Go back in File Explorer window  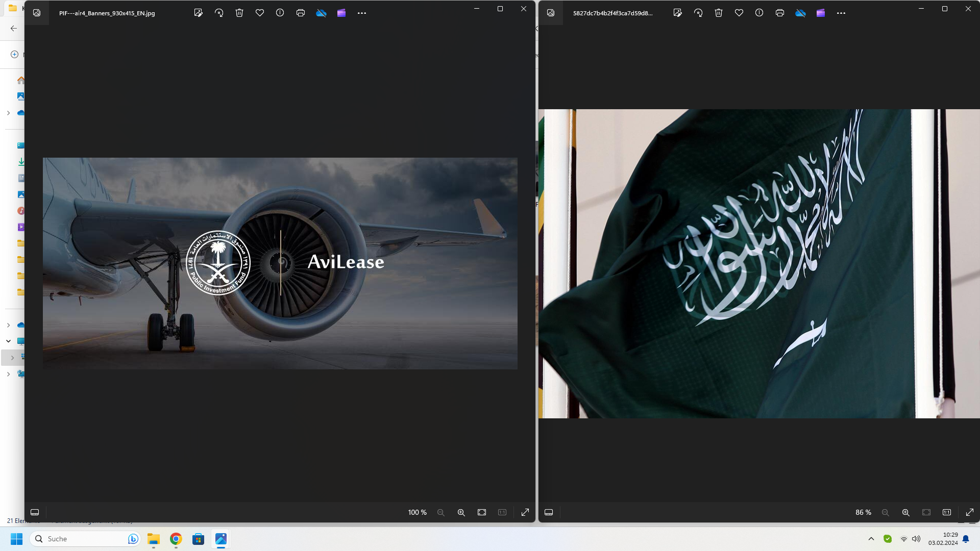pos(14,29)
